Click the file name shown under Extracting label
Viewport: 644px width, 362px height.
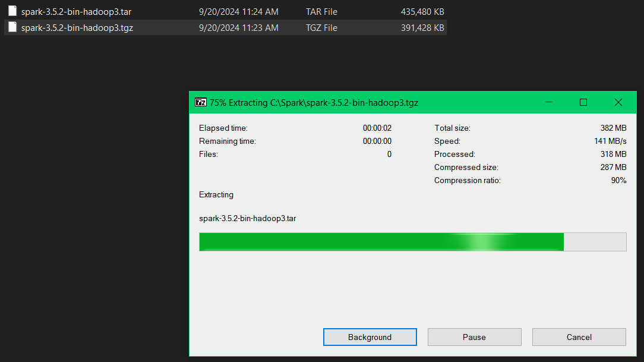(x=247, y=218)
